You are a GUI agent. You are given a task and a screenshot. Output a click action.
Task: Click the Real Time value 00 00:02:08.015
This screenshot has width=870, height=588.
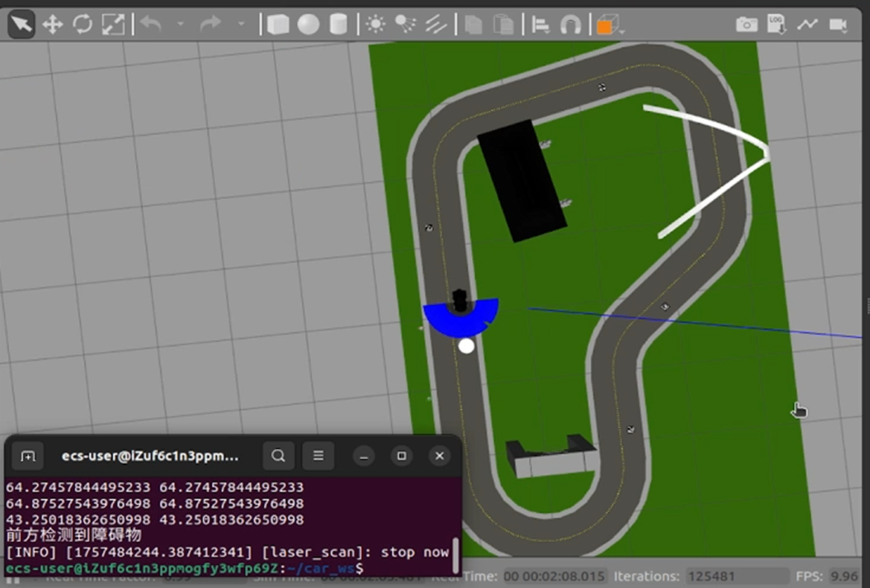click(x=554, y=576)
